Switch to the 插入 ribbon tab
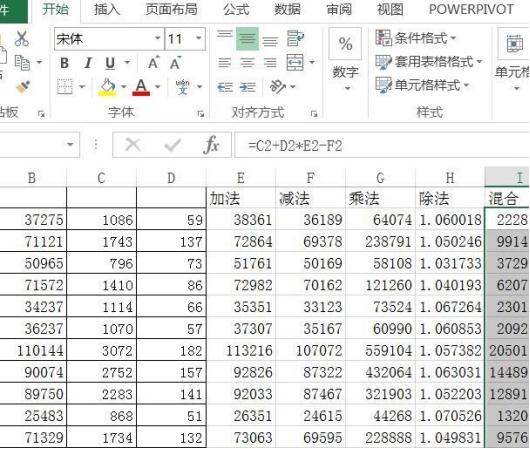 click(x=107, y=9)
